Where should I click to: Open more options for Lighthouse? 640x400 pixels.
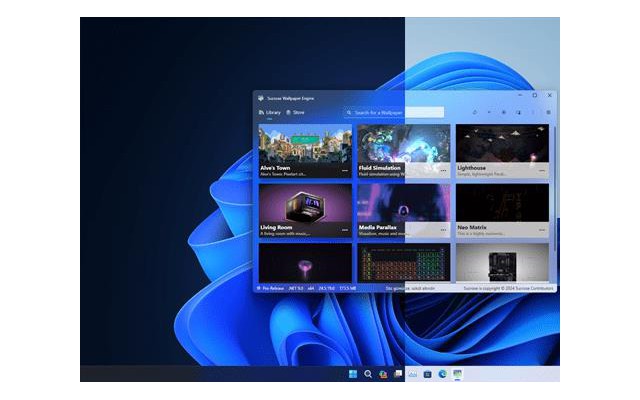[542, 171]
